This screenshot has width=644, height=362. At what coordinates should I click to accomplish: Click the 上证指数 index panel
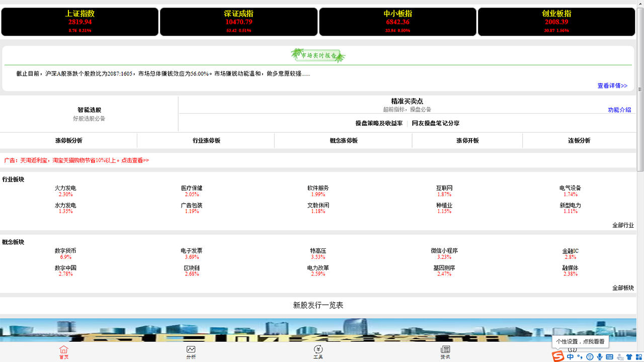tap(79, 22)
